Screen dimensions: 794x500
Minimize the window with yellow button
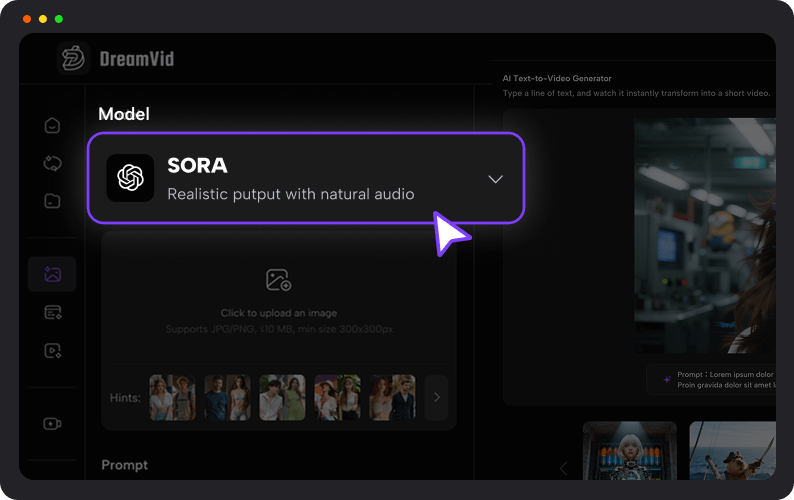pos(43,19)
